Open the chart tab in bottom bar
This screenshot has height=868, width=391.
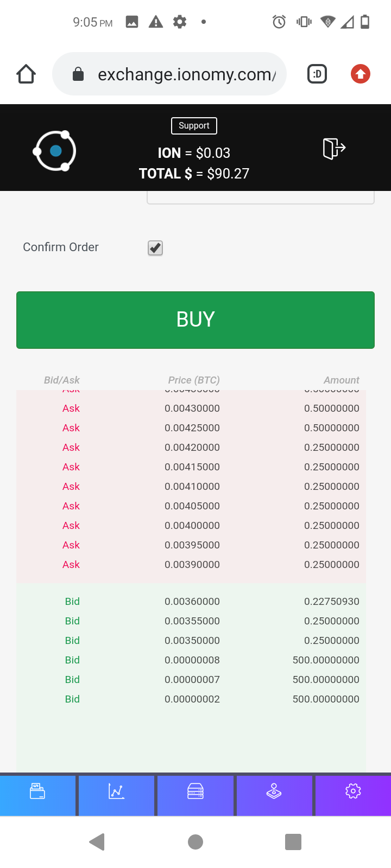tap(116, 792)
